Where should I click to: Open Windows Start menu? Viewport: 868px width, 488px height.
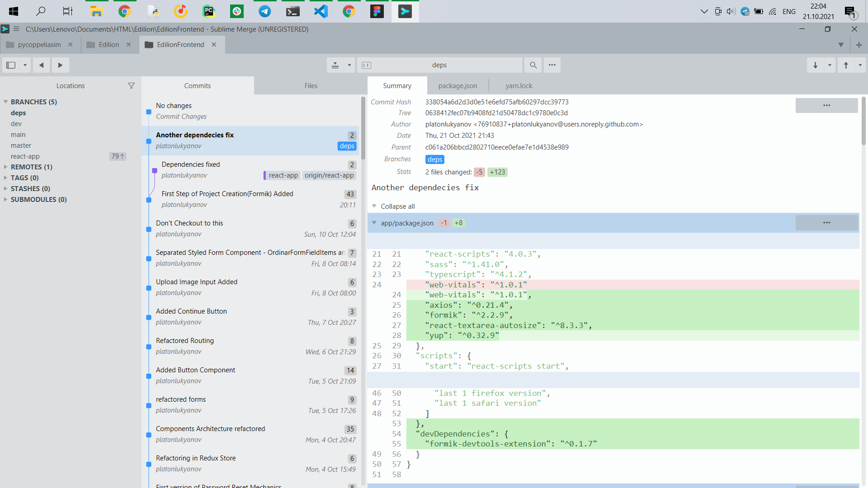(14, 11)
